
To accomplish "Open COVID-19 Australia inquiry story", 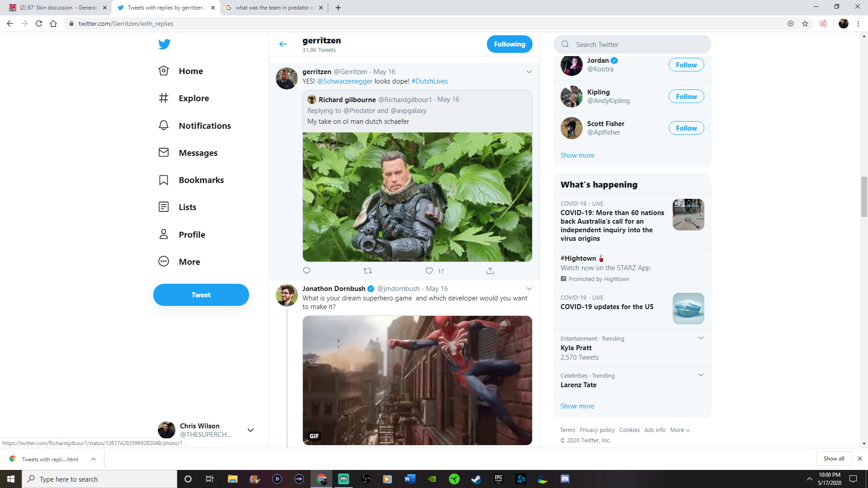I will (632, 221).
